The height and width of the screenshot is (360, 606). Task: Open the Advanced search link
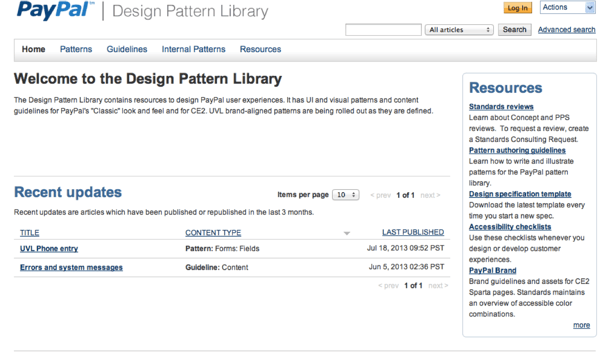[567, 30]
